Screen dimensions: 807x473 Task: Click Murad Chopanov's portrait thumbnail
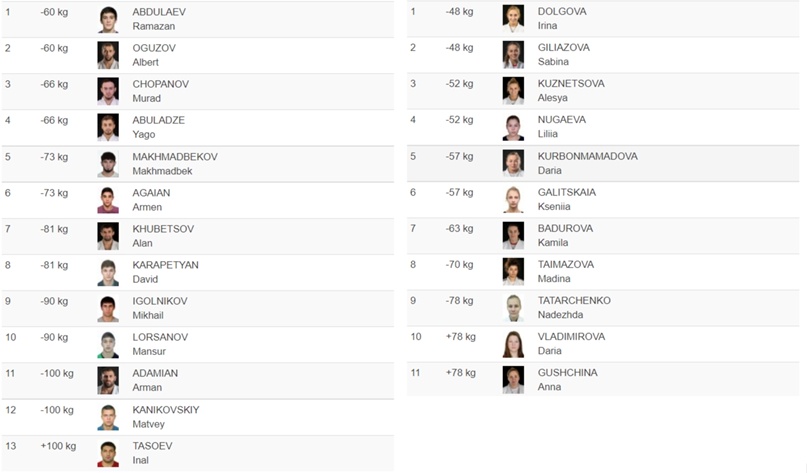pos(108,91)
